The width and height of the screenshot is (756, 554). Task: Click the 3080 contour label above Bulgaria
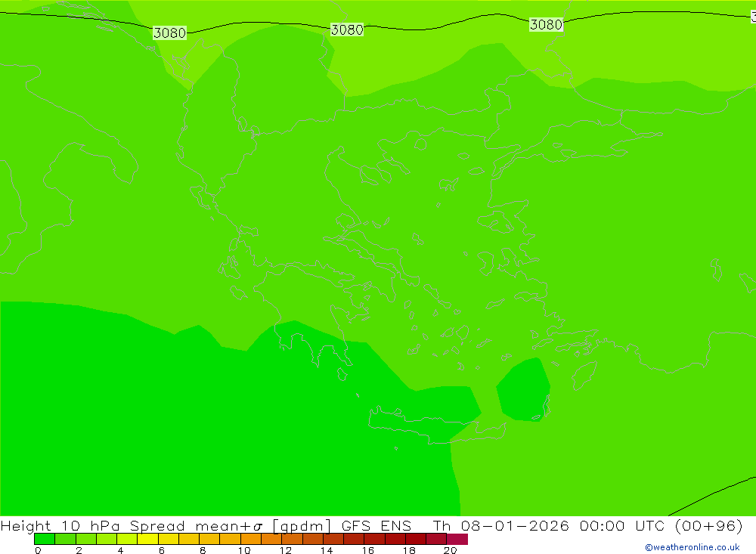[347, 29]
